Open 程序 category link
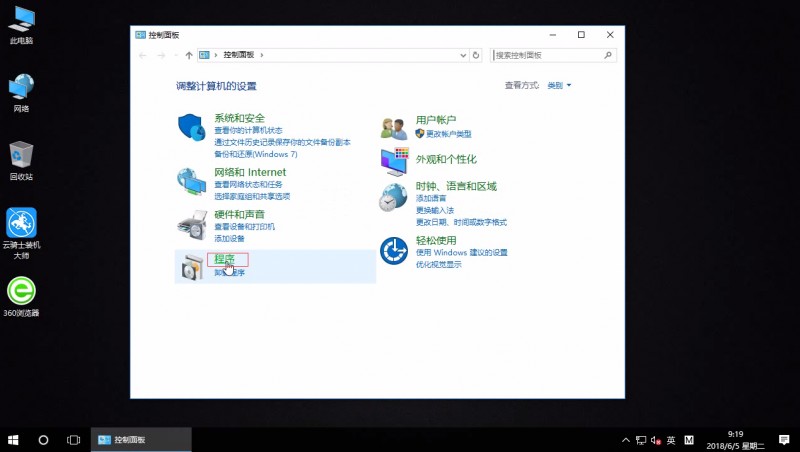800x452 pixels. coord(224,259)
